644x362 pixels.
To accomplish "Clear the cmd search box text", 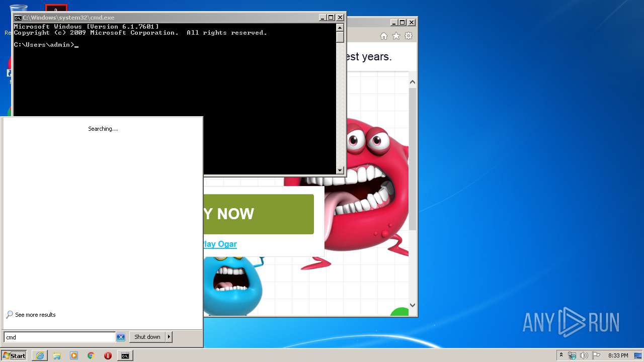I will tap(121, 337).
